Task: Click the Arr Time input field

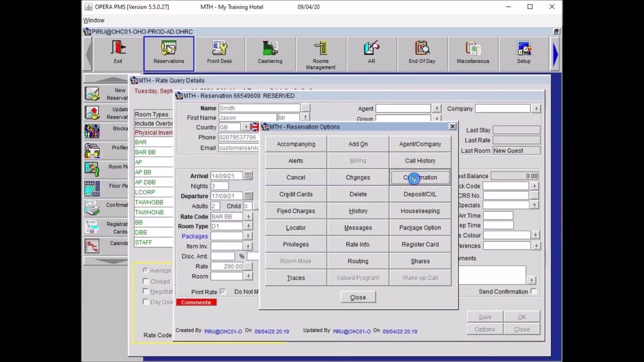Action: (x=498, y=216)
